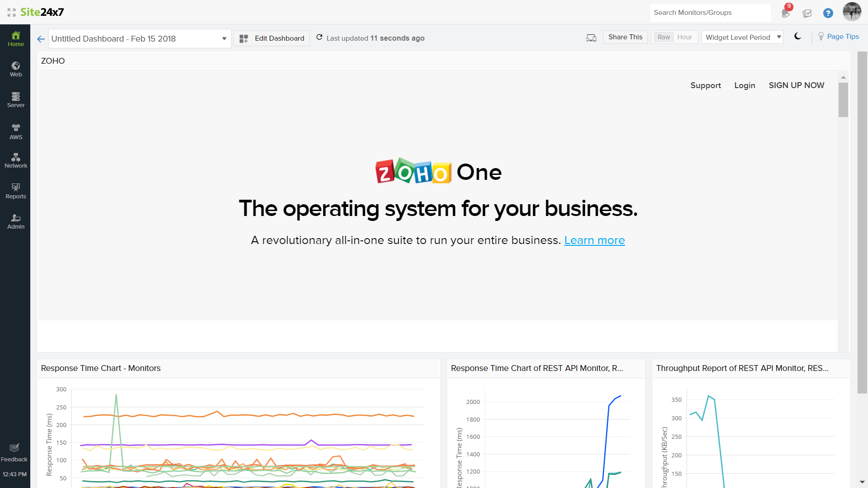
Task: Open the user profile avatar menu
Action: [852, 12]
